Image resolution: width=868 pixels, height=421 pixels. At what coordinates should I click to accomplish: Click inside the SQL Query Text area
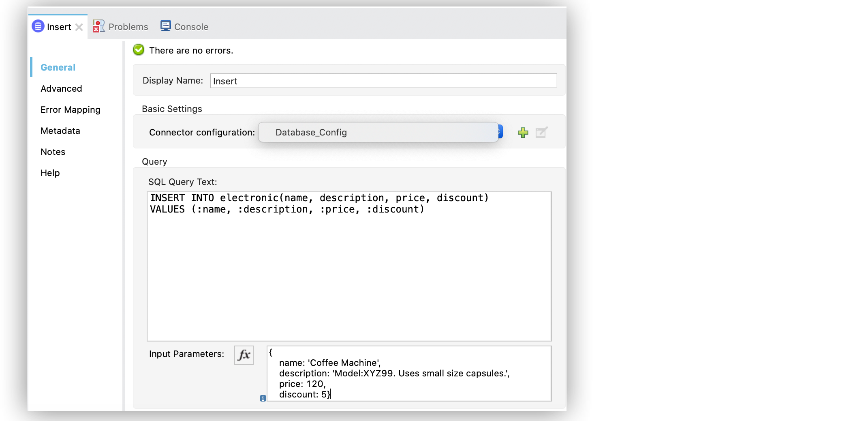348,264
